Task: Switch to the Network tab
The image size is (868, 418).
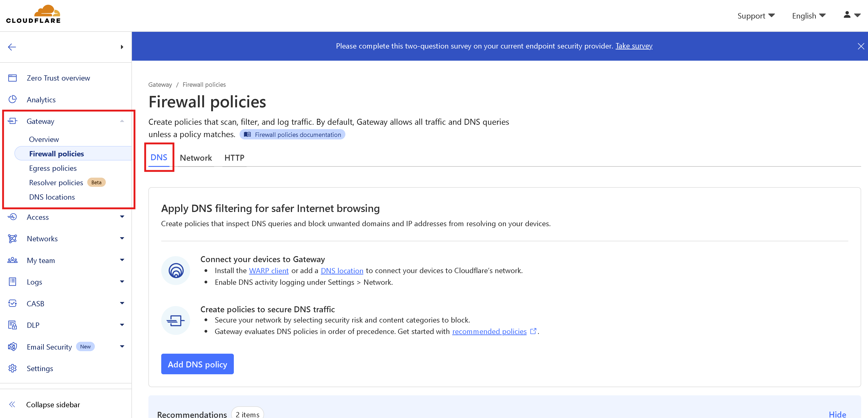Action: click(x=196, y=158)
